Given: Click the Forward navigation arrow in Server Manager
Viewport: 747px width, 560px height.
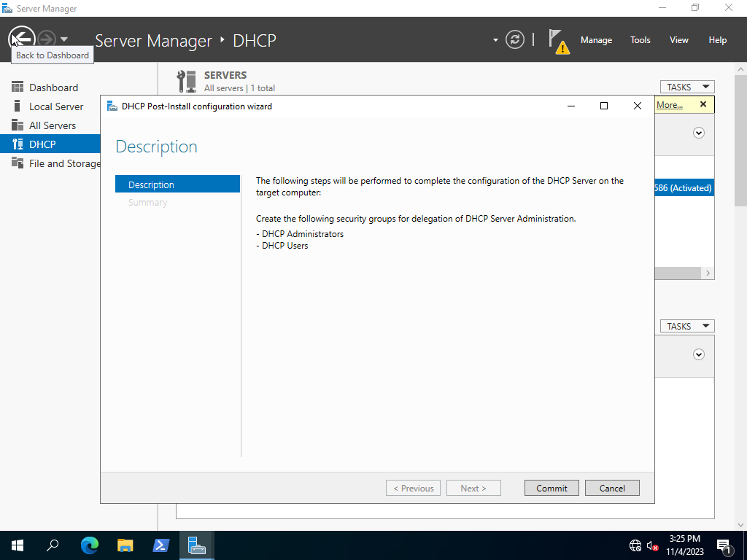Looking at the screenshot, I should pos(47,39).
